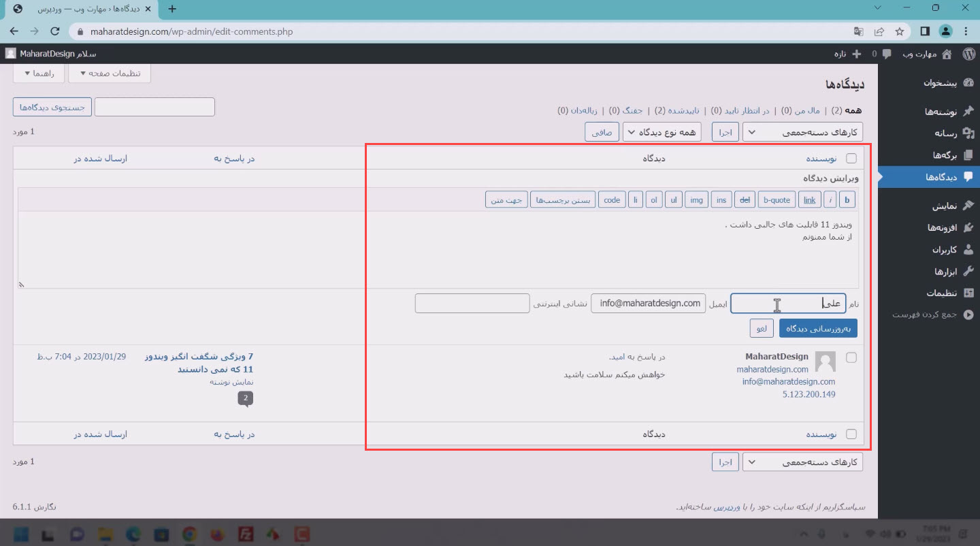Open the Media (رسانه) sidebar icon
This screenshot has width=980, height=546.
(x=968, y=133)
